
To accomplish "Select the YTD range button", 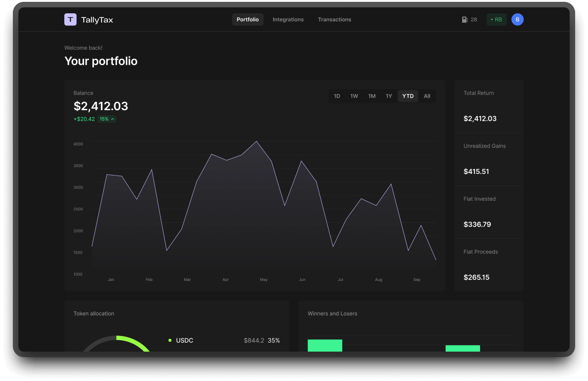I will 408,96.
